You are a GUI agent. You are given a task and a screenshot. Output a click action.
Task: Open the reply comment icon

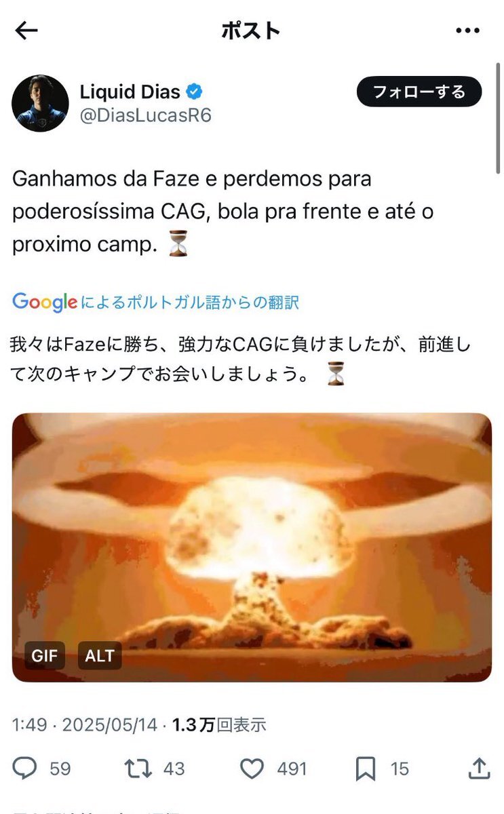(x=26, y=768)
